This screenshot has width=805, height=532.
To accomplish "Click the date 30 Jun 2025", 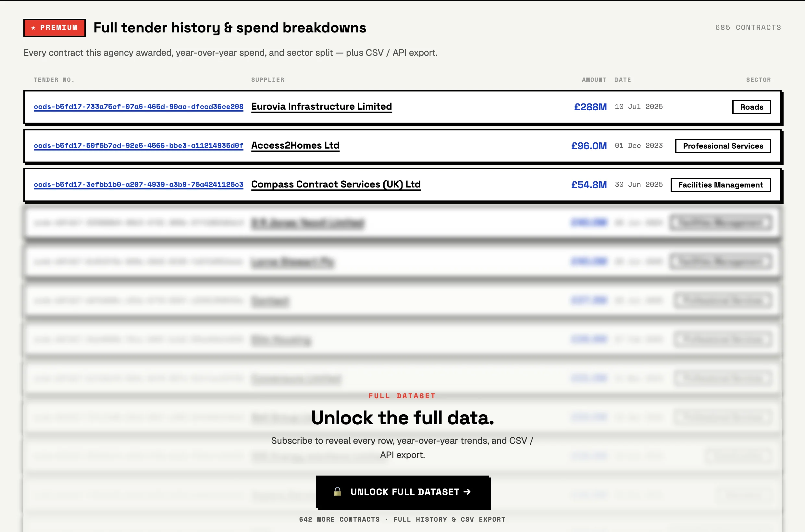I will coord(638,185).
